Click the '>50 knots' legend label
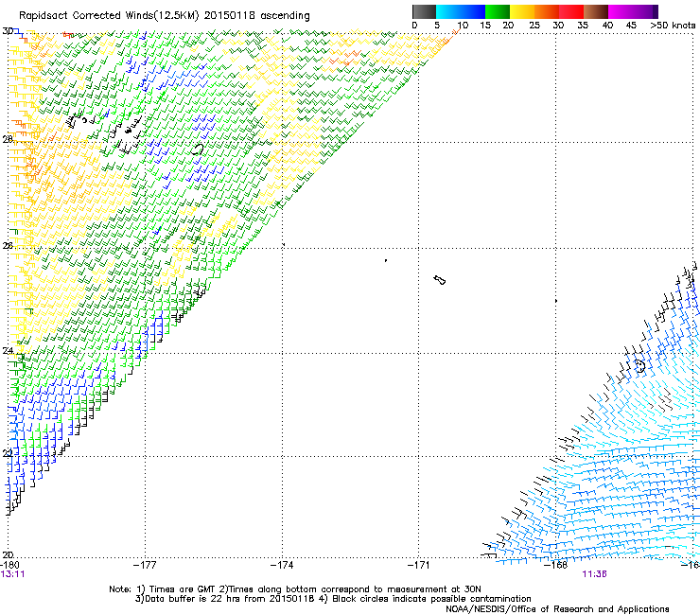The height and width of the screenshot is (615, 700). (x=673, y=26)
